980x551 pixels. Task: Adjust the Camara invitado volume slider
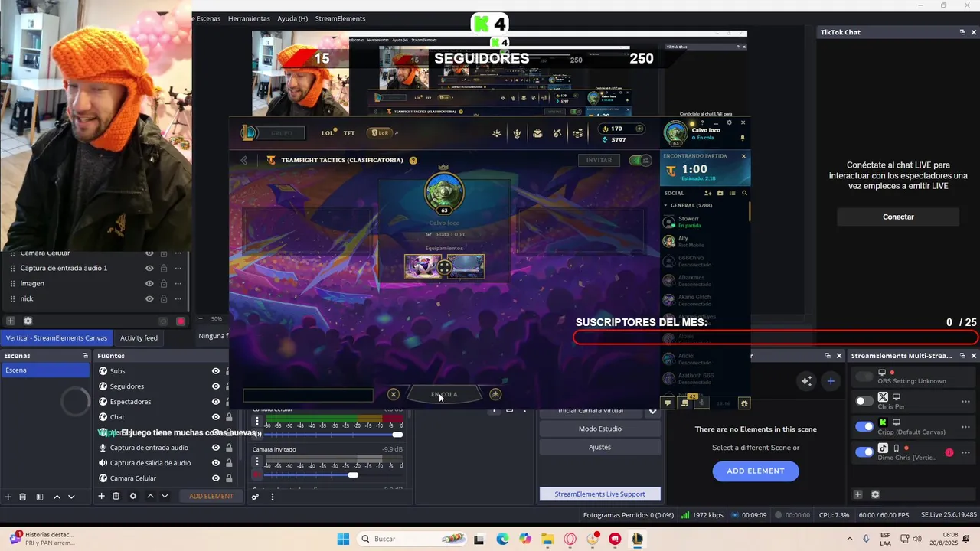pyautogui.click(x=353, y=475)
